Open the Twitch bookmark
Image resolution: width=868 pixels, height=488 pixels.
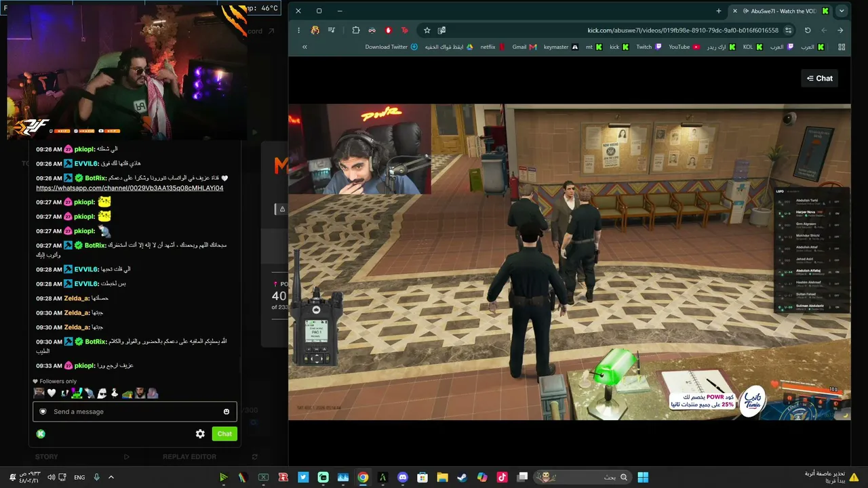point(649,47)
